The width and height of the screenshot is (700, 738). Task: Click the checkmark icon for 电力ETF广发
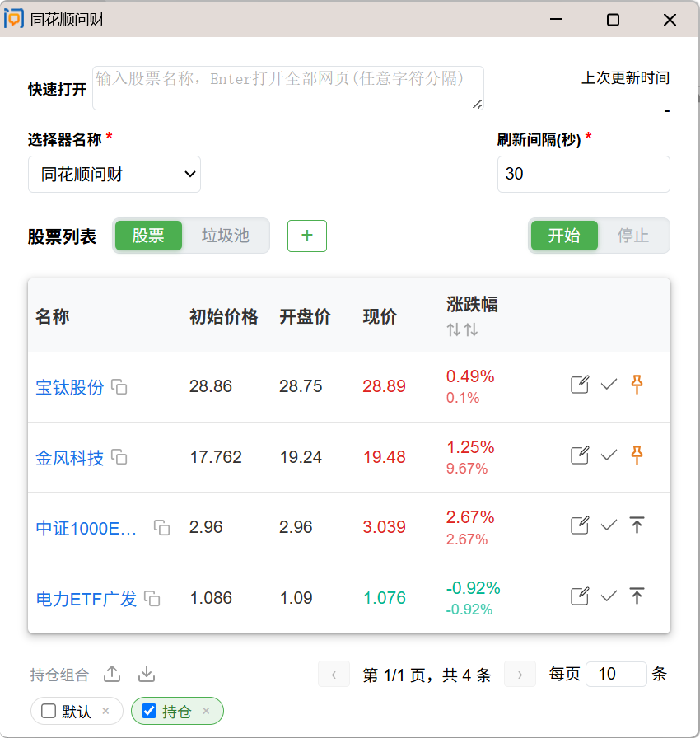pyautogui.click(x=609, y=596)
